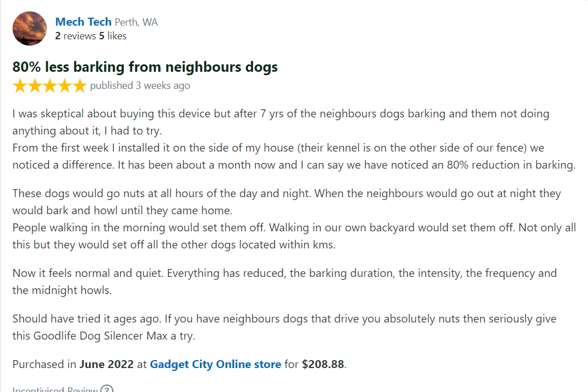The width and height of the screenshot is (588, 392).
Task: Open the Mech Tech reviewer profile link
Action: [x=83, y=22]
